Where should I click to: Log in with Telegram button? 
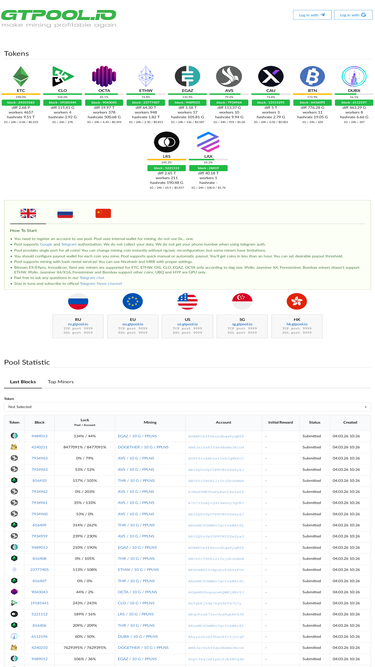pyautogui.click(x=312, y=15)
